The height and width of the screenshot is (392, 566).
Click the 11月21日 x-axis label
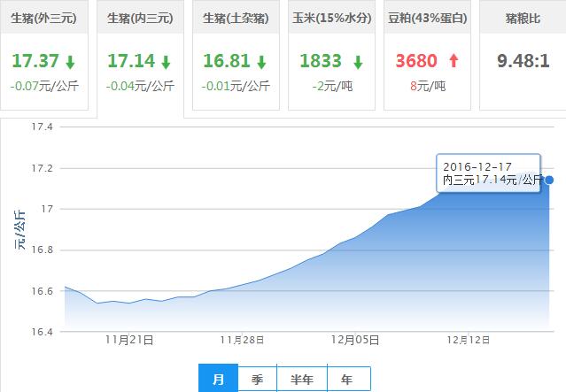(x=129, y=340)
